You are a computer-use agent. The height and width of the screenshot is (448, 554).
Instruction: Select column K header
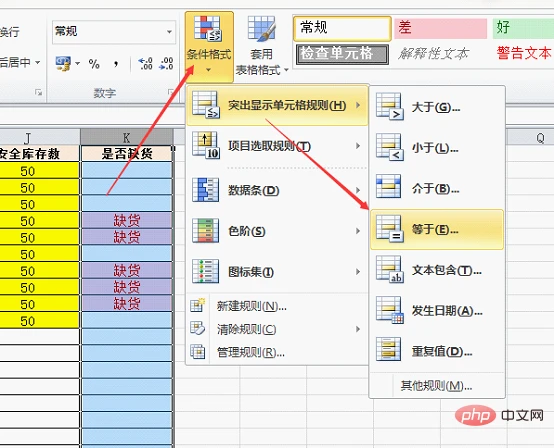(x=127, y=137)
